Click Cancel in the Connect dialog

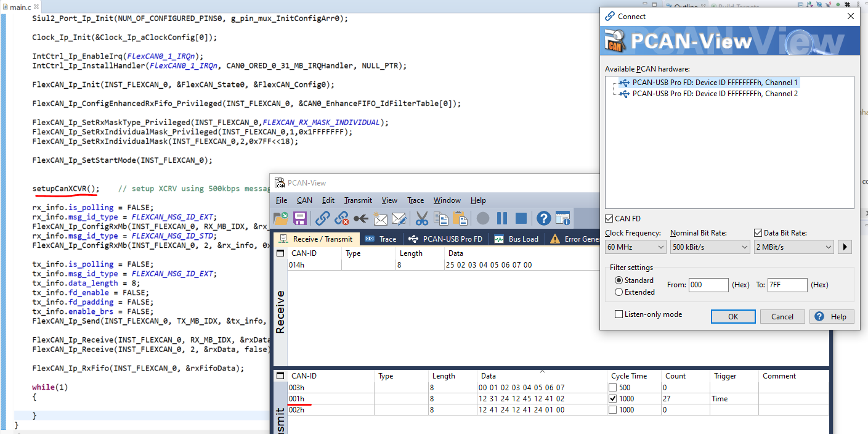pos(782,316)
